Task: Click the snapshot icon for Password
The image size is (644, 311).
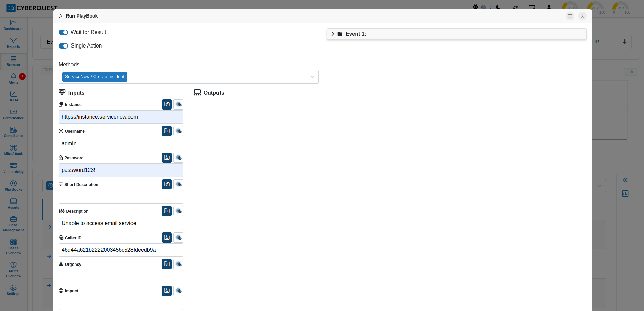Action: click(167, 158)
